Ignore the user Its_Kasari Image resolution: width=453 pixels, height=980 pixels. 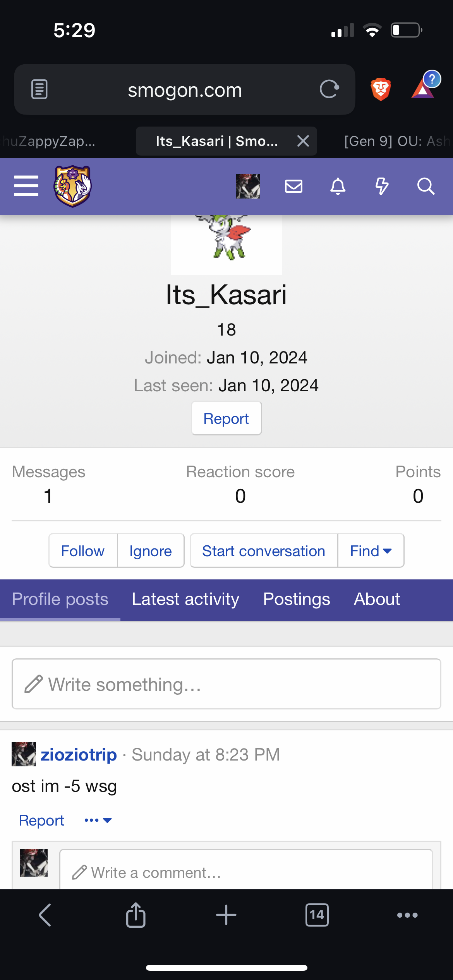pos(151,551)
